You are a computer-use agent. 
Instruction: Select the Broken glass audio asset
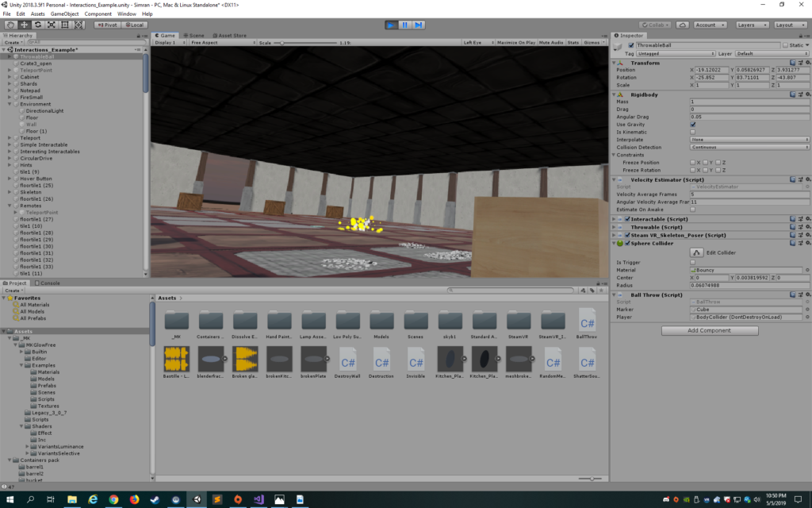(x=245, y=362)
